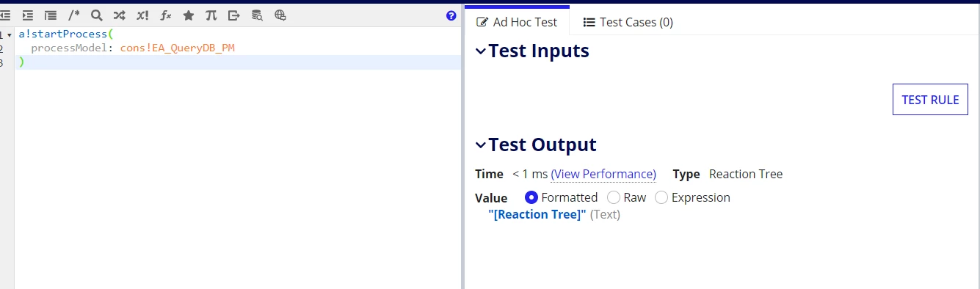This screenshot has height=289, width=980.
Task: Open search with the magnifying glass icon
Action: click(x=96, y=15)
